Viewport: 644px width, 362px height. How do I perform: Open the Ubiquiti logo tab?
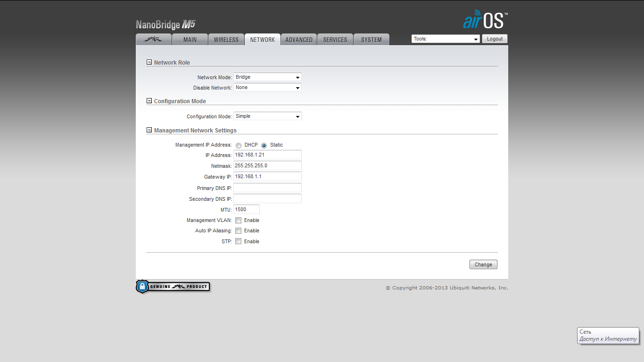154,40
